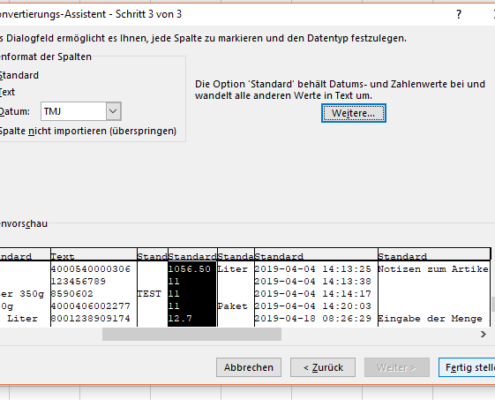Screen dimensions: 495x400
Task: Select the highlighted column with 1056.50
Action: click(x=192, y=287)
